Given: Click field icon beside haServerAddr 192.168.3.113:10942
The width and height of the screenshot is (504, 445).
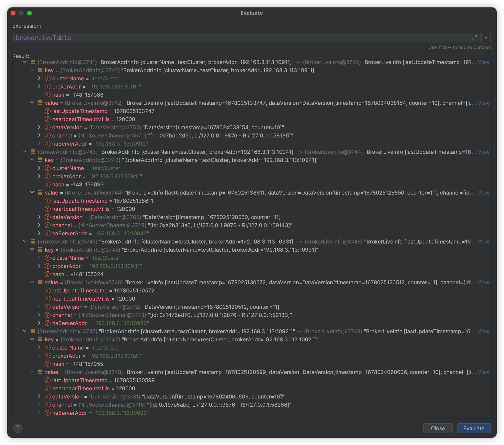Looking at the screenshot, I should point(48,233).
